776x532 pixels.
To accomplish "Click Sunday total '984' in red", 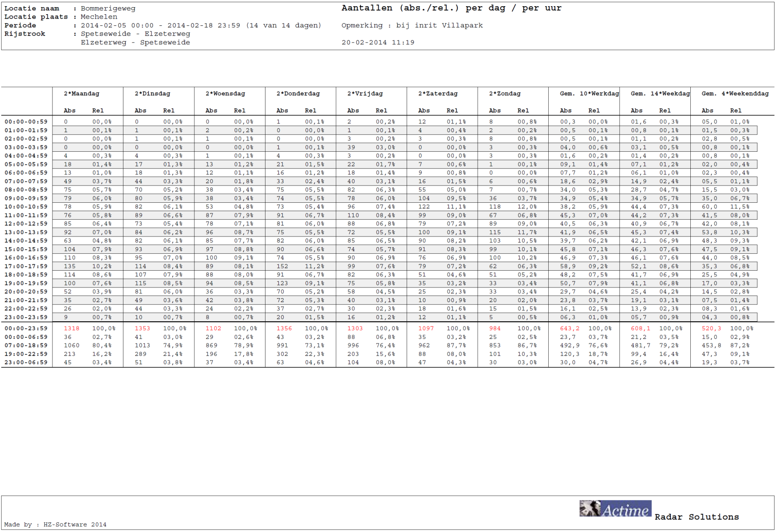I will click(495, 328).
